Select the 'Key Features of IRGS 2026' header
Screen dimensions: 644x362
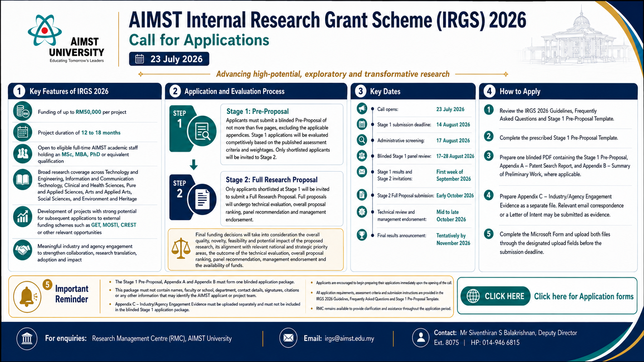pyautogui.click(x=85, y=91)
